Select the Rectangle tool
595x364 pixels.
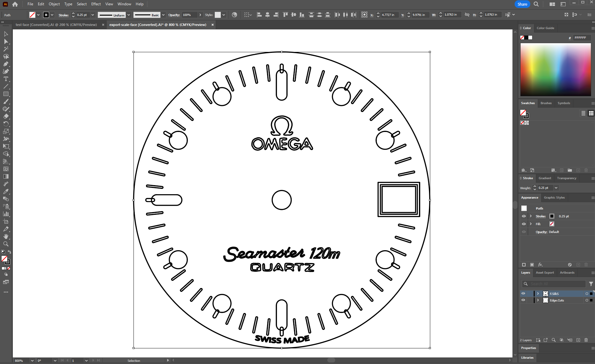click(6, 94)
